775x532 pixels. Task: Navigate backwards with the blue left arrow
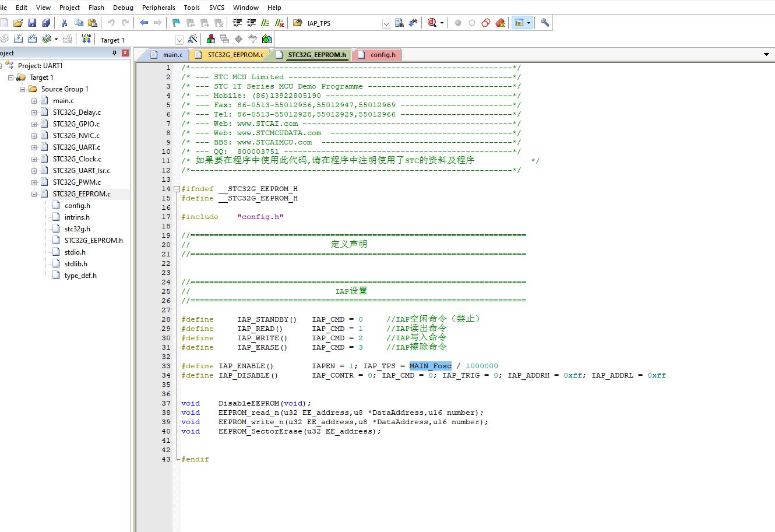pos(144,23)
